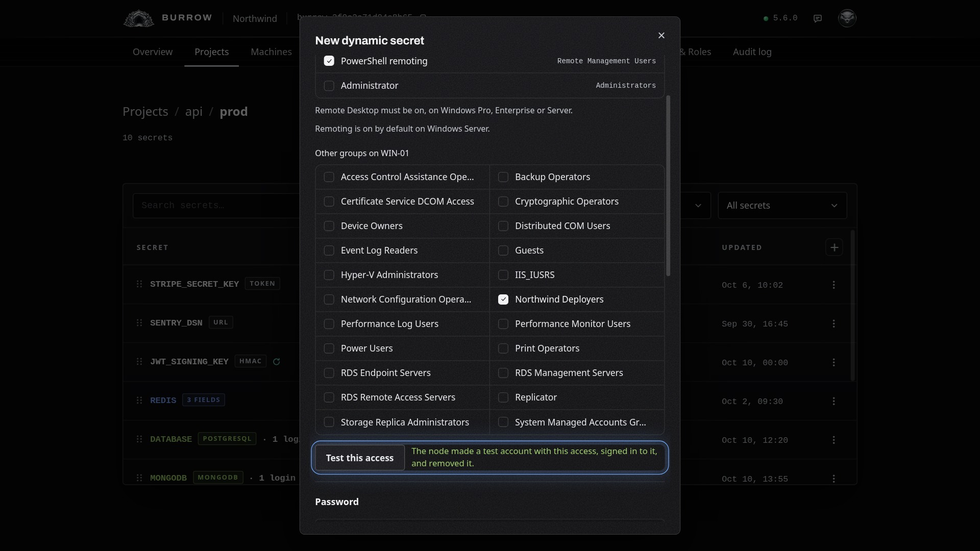This screenshot has height=551, width=980.
Task: Click the Northwind organization name
Action: pos(255,18)
